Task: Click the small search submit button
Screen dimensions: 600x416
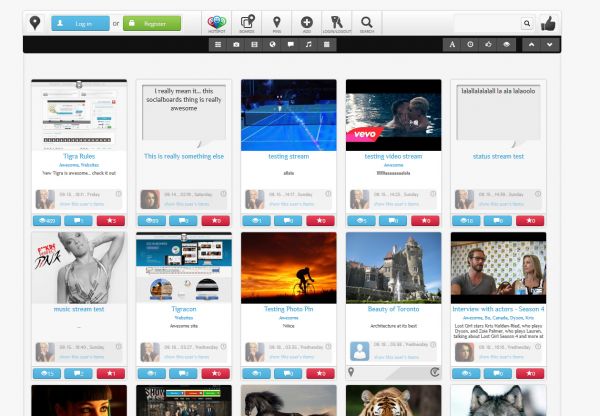Action: [527, 23]
